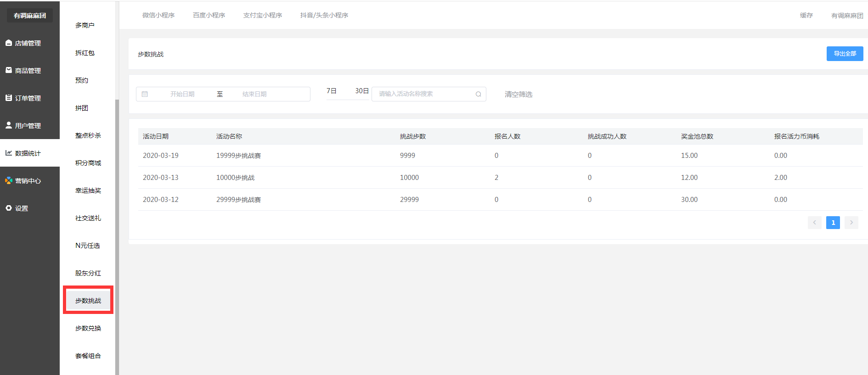Viewport: 868px width, 375px height.
Task: Select 步数挑战 in the submenu
Action: pos(88,301)
